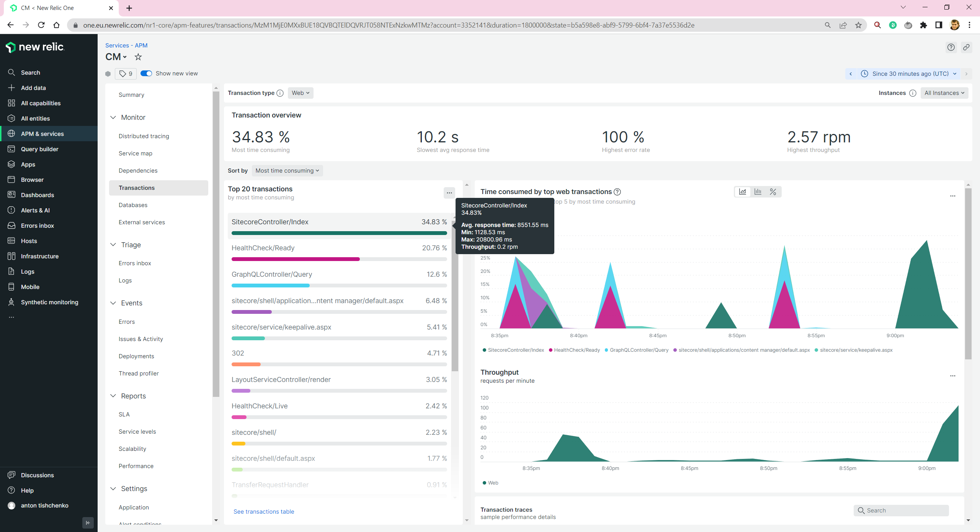
Task: Switch chart to percentage view
Action: (773, 192)
